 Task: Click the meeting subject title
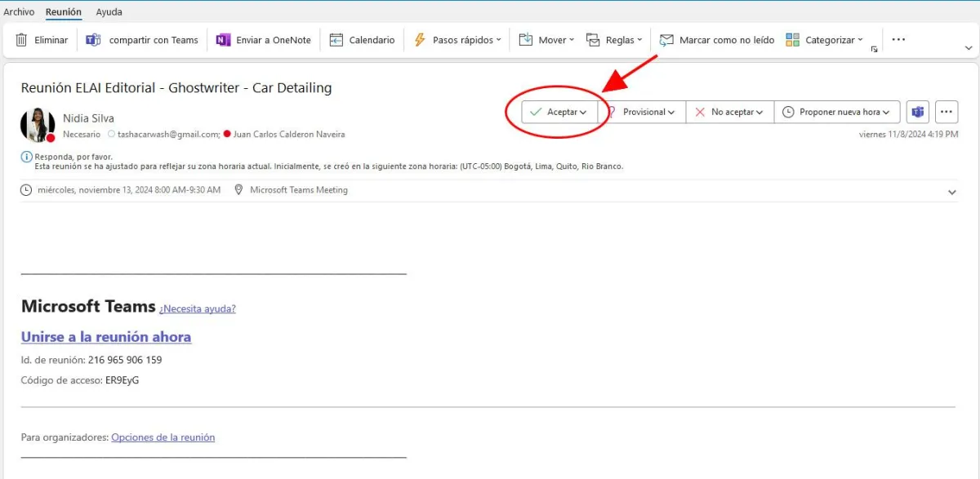[x=176, y=88]
